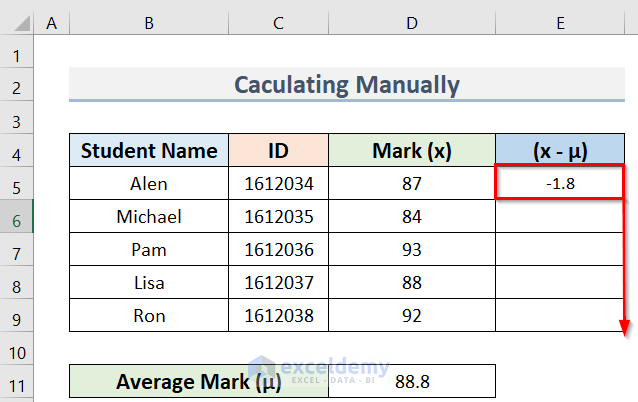Select the cell with ID 1612036
This screenshot has width=638, height=402.
coord(278,250)
